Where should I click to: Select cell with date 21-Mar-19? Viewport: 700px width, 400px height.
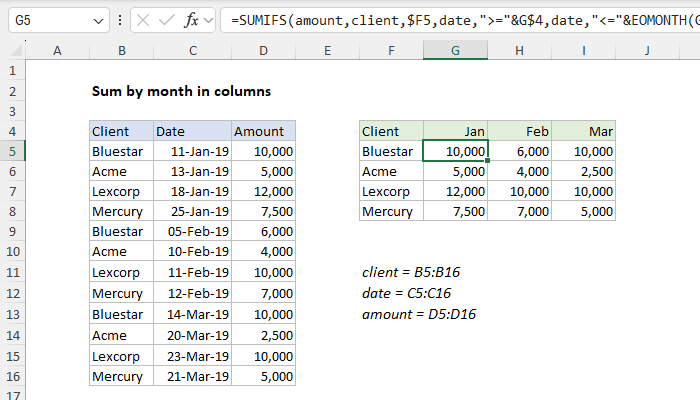[192, 376]
